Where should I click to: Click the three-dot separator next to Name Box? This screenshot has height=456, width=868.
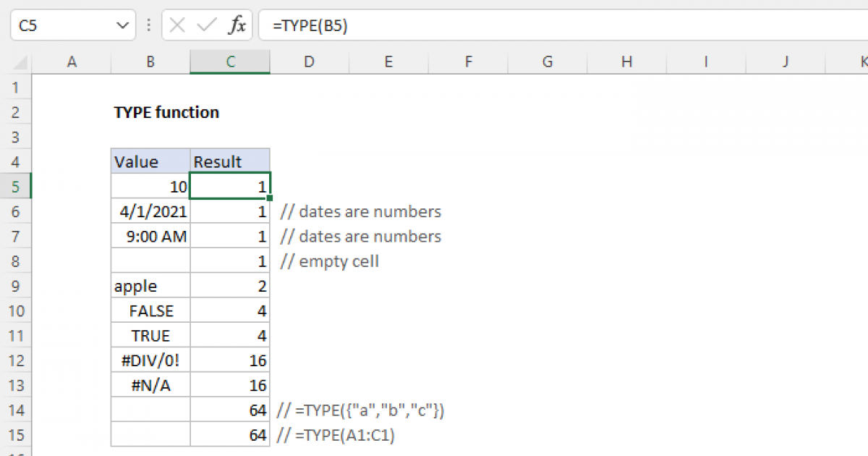pos(148,25)
